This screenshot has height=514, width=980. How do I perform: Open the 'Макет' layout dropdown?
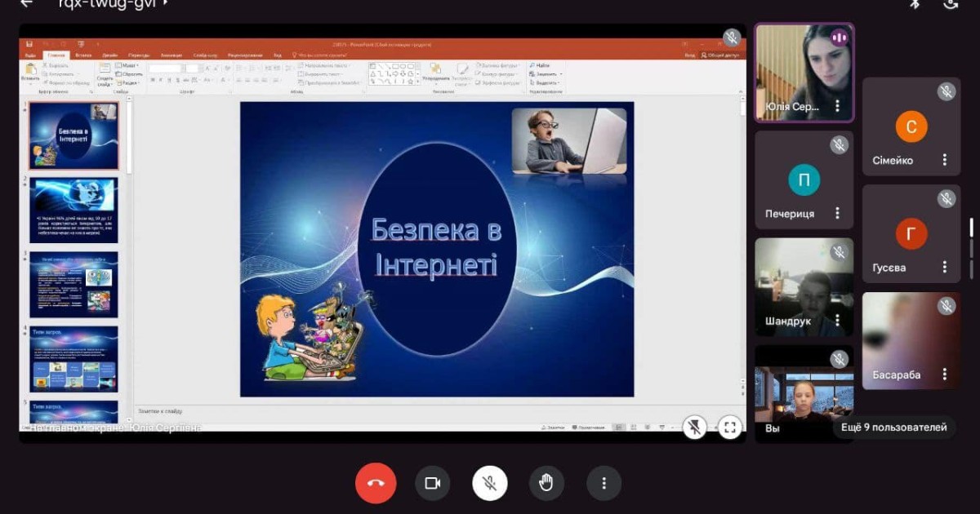[x=127, y=65]
